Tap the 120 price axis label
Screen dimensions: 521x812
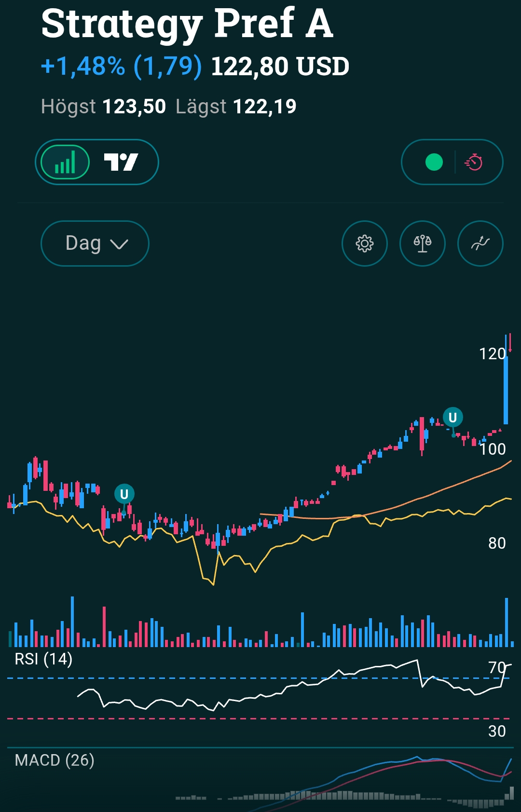pos(492,354)
